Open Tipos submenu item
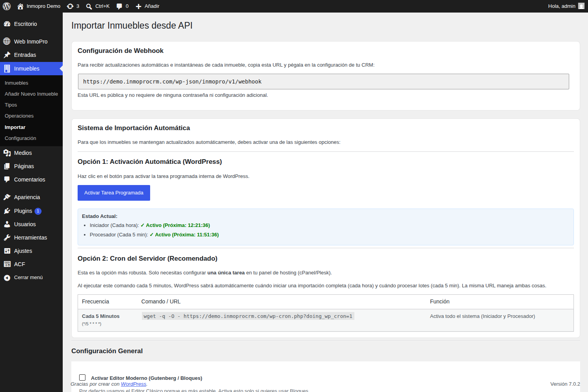 11,105
